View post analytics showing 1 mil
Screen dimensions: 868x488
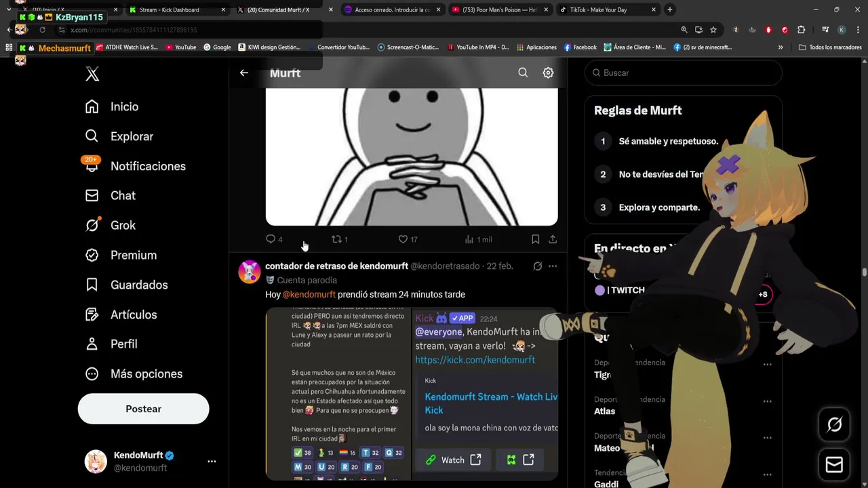click(478, 239)
